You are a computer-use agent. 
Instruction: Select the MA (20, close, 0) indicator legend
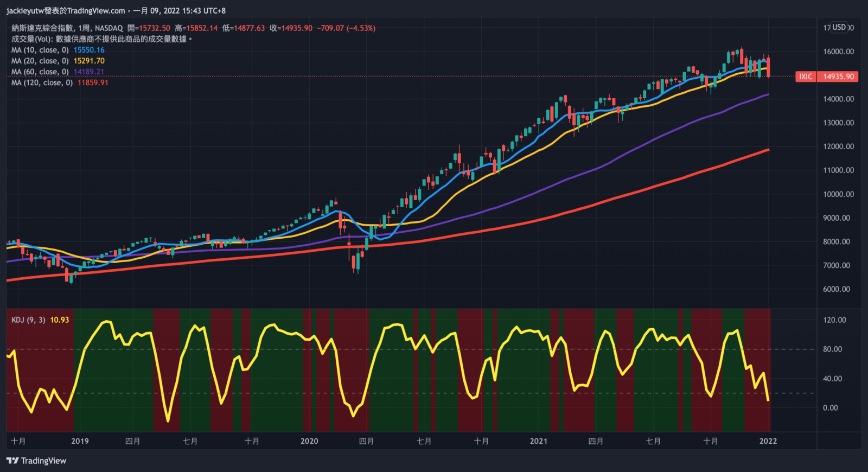(40, 61)
